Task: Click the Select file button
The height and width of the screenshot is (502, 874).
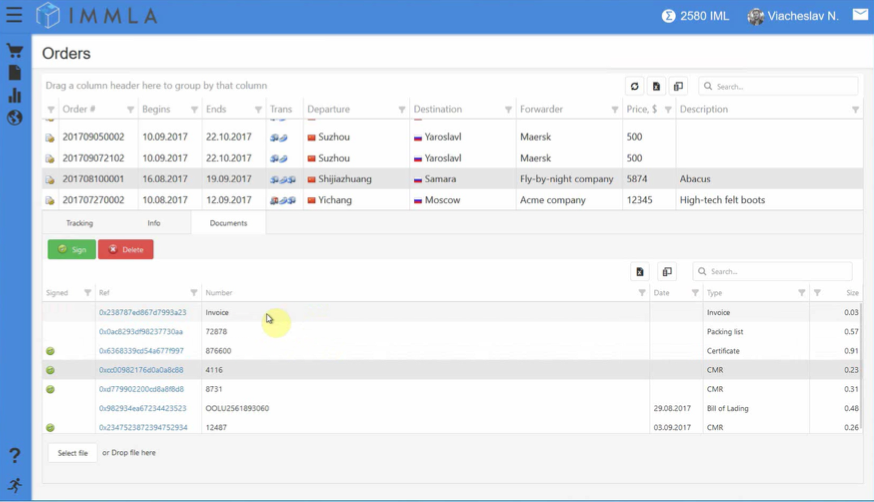Action: [x=72, y=453]
